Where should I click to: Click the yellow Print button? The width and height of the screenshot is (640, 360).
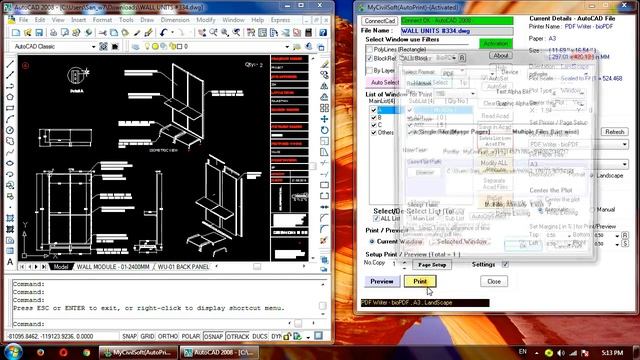click(x=420, y=281)
